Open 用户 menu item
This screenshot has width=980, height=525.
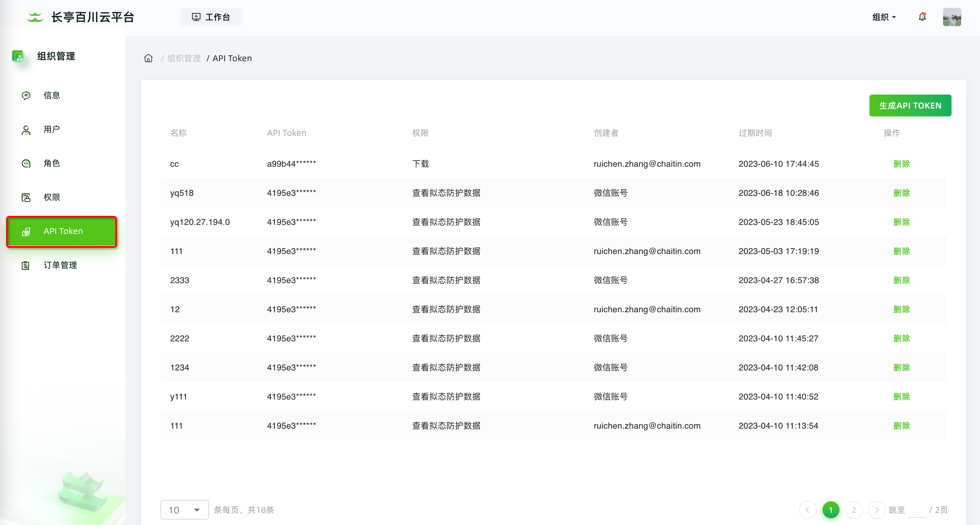coord(52,129)
